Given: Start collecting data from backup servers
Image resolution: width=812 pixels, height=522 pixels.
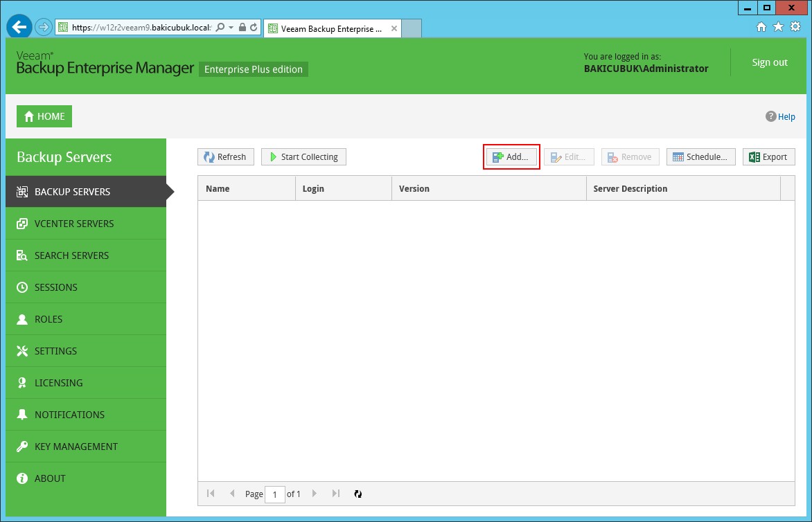Looking at the screenshot, I should coord(303,157).
